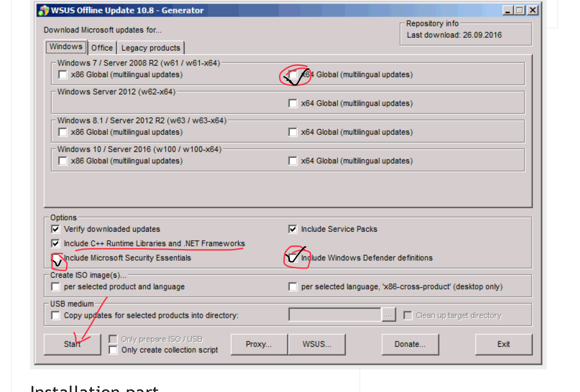Check ISO per selected product and language
The image size is (580, 392).
[x=55, y=287]
